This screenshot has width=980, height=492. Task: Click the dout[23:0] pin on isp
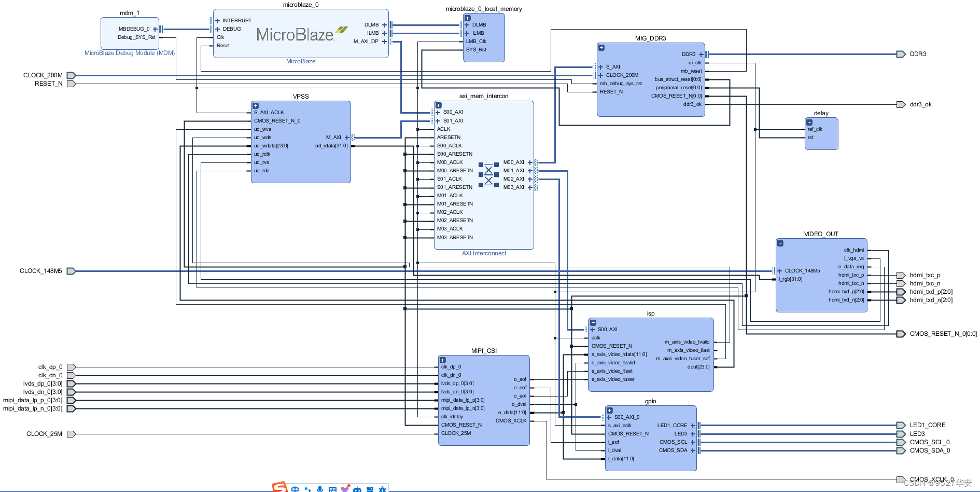698,367
